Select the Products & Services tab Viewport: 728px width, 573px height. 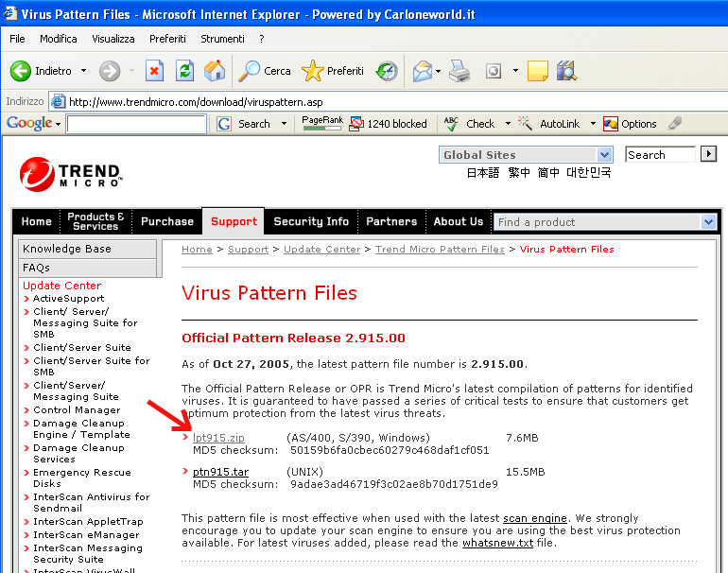[95, 221]
